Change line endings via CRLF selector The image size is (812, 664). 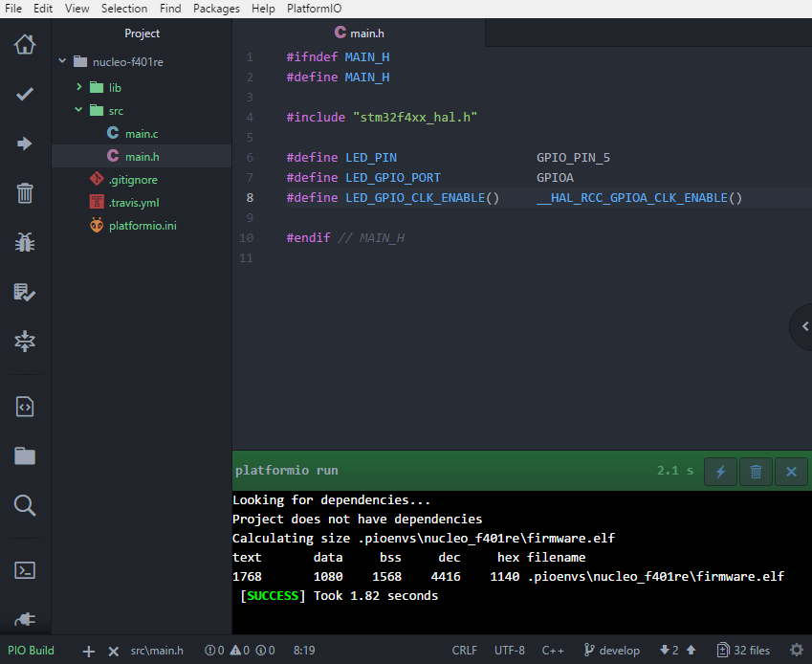(x=465, y=650)
